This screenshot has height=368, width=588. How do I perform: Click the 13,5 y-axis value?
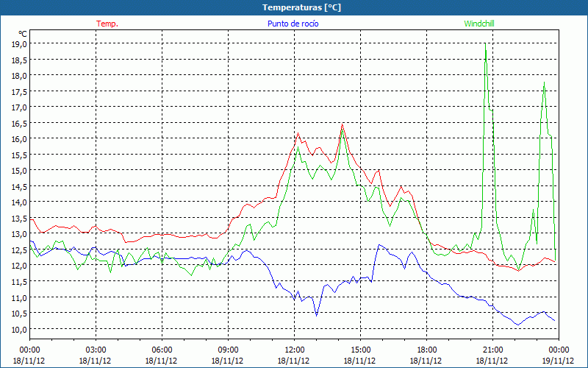tap(20, 218)
